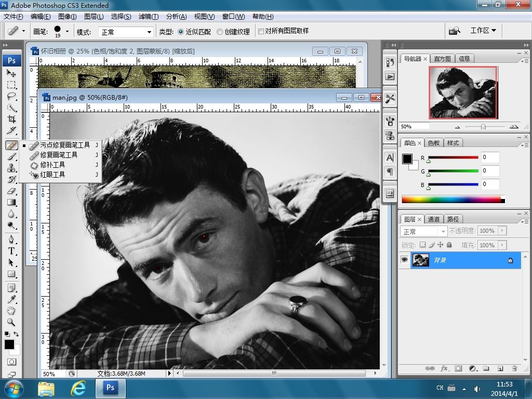Viewport: 532px width, 399px height.
Task: Choose 红眼工具 from the flyout
Action: (52, 175)
